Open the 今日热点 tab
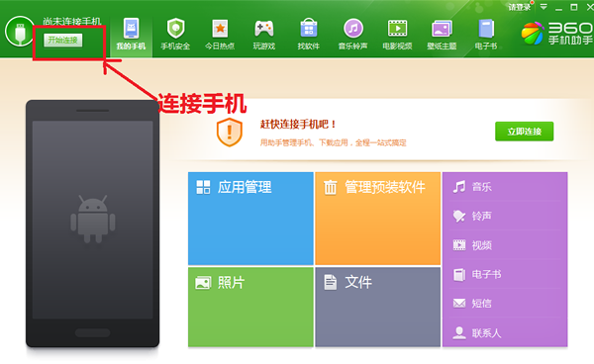Image resolution: width=594 pixels, height=364 pixels. [220, 35]
